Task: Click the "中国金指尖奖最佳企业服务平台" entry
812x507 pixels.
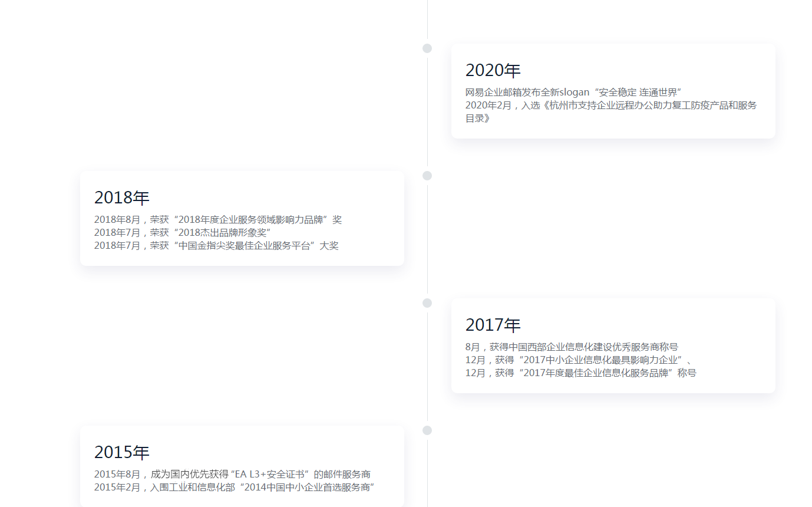Action: tap(216, 246)
